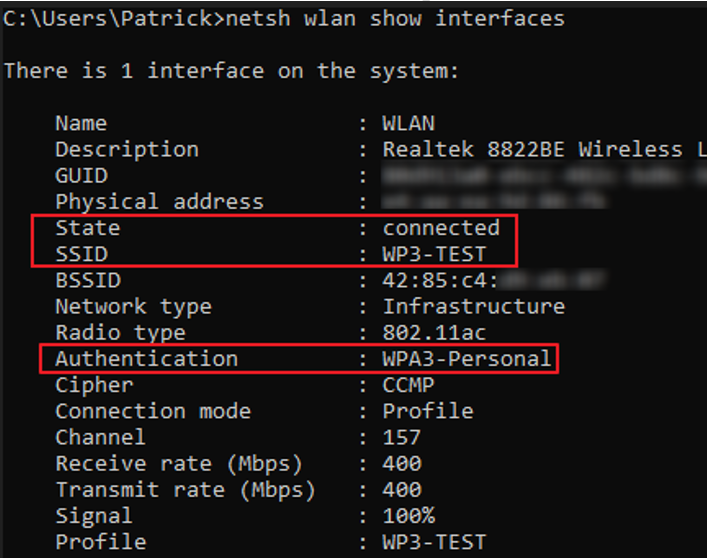Click the Realtek 8822BE description text
The width and height of the screenshot is (707, 558).
(x=531, y=150)
